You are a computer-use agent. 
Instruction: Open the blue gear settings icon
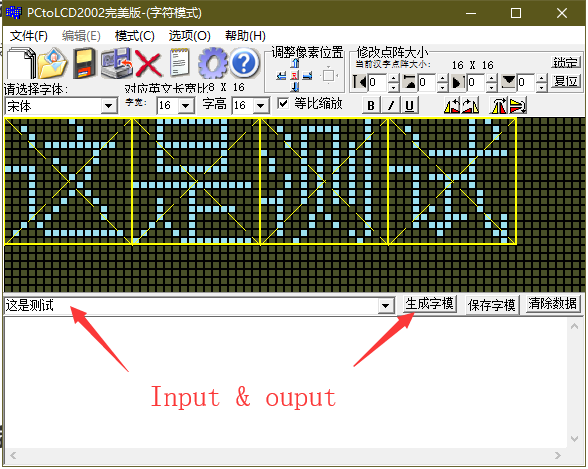coord(213,63)
